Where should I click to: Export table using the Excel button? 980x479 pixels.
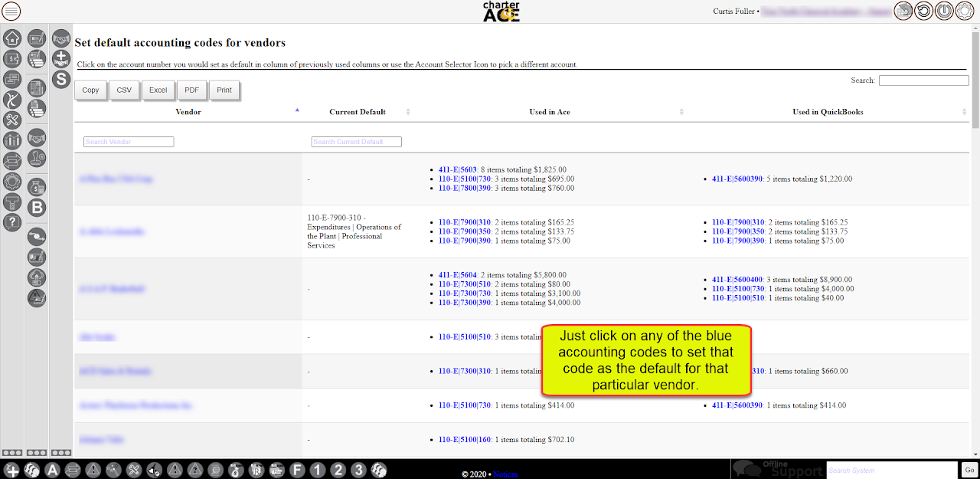pyautogui.click(x=158, y=90)
